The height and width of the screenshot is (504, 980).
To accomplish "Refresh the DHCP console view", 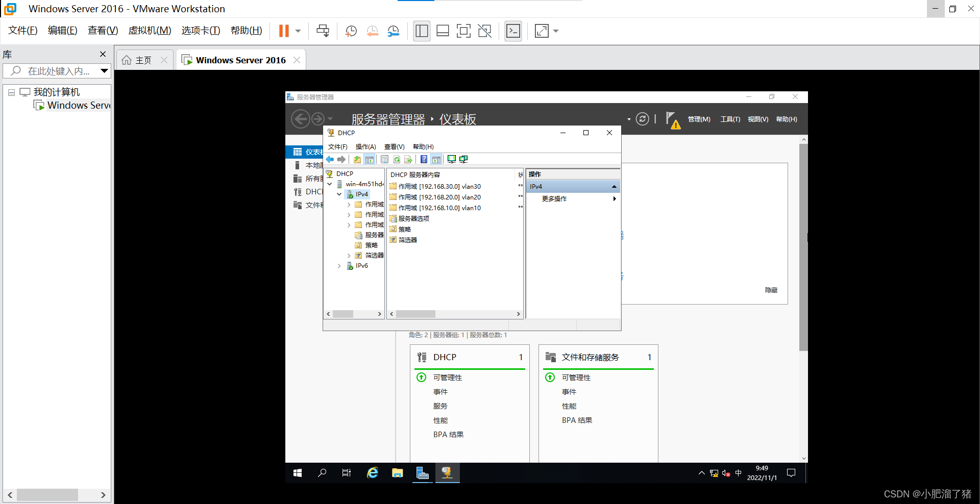I will coord(397,160).
